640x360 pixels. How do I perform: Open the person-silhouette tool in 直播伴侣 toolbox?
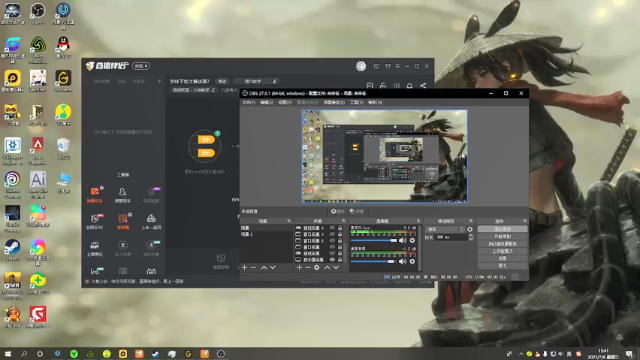[x=122, y=192]
